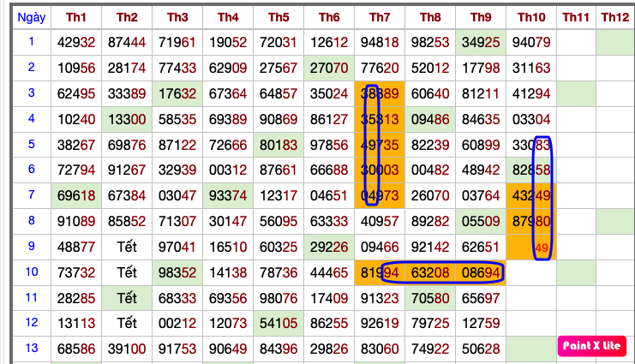Click the Th1 column header
The width and height of the screenshot is (635, 364).
76,17
